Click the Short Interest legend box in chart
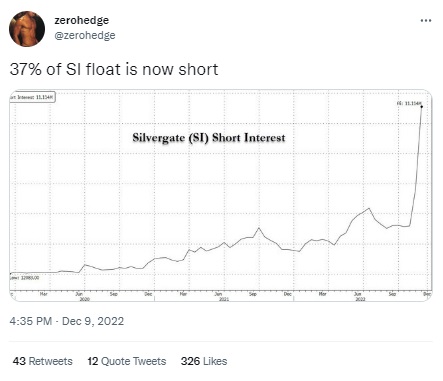The image size is (443, 381). 33,97
